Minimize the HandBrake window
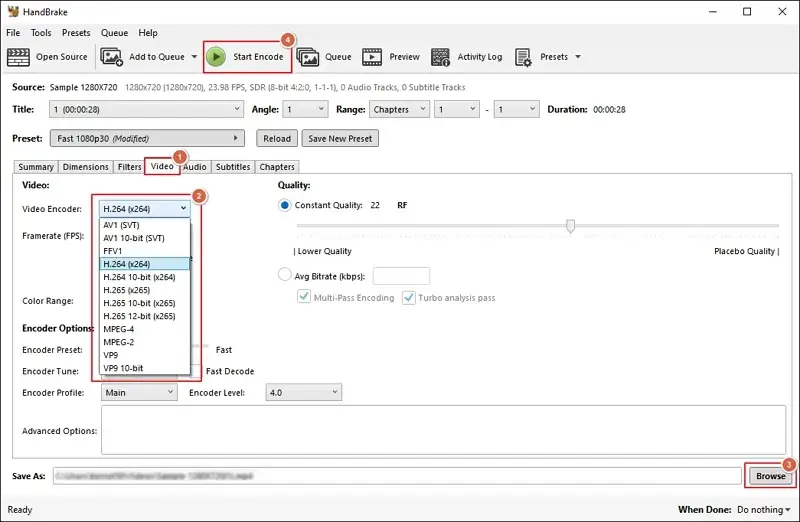This screenshot has height=522, width=800. point(713,11)
